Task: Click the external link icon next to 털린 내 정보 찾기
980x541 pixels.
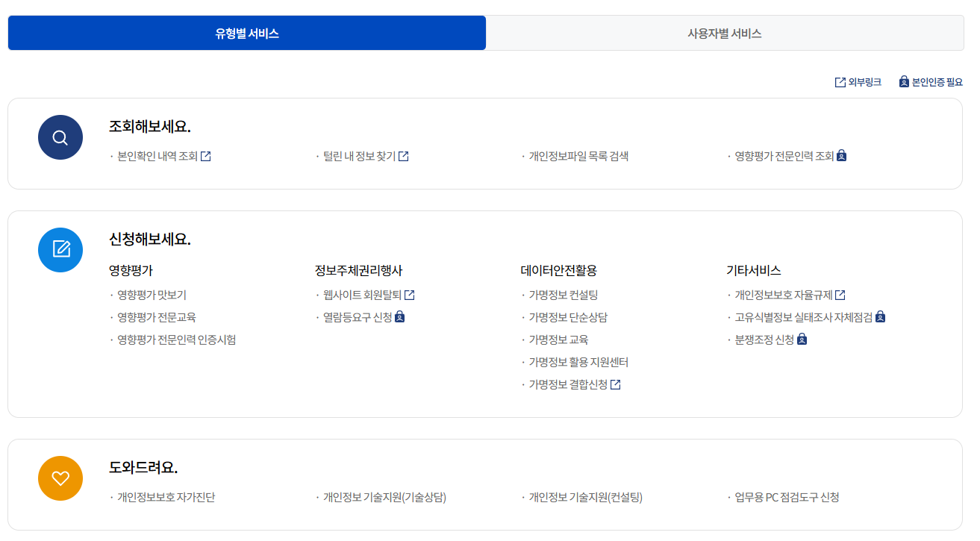Action: 404,155
